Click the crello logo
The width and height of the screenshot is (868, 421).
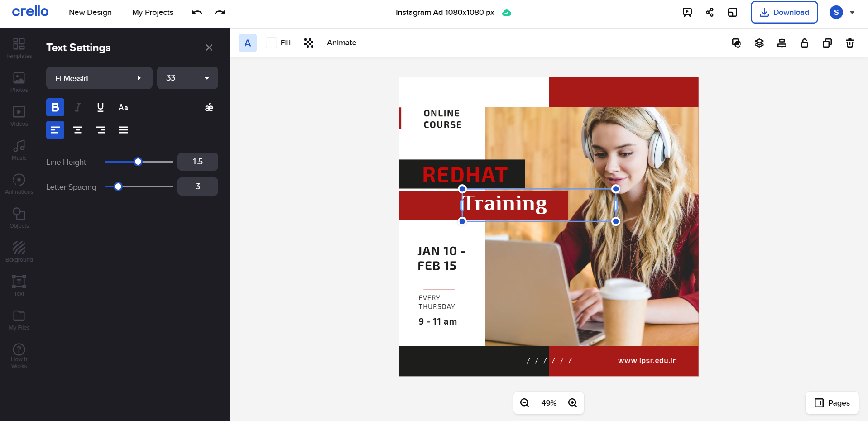pyautogui.click(x=30, y=11)
